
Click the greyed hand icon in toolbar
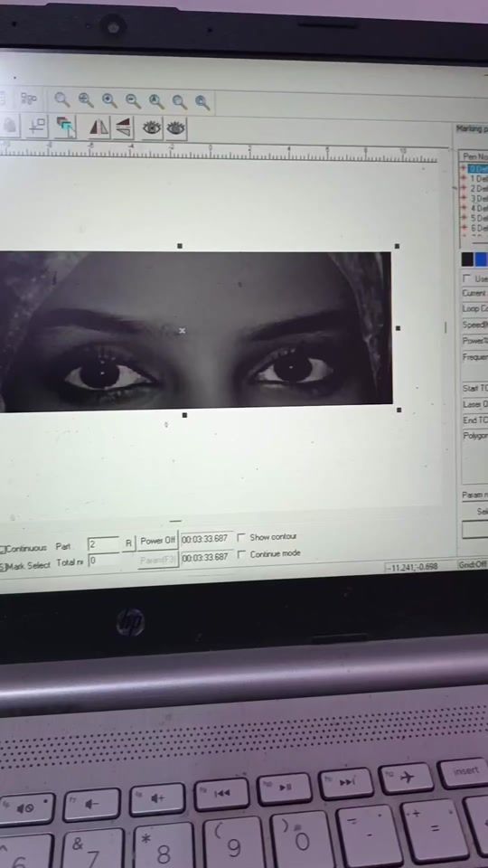coord(10,125)
